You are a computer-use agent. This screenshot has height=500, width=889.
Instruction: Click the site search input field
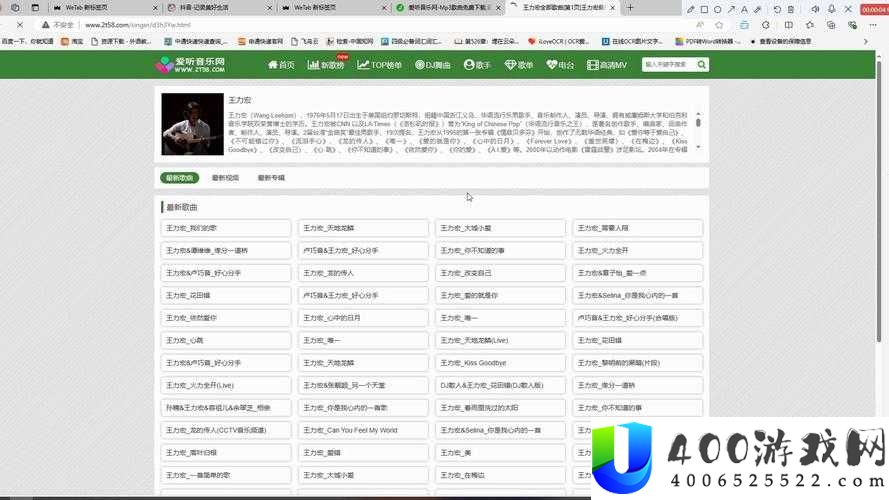point(668,65)
